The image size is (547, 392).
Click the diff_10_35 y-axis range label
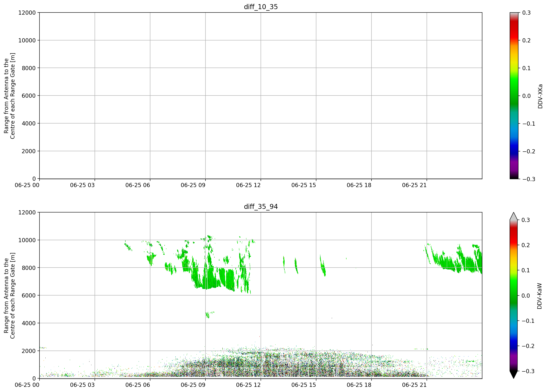pos(10,96)
